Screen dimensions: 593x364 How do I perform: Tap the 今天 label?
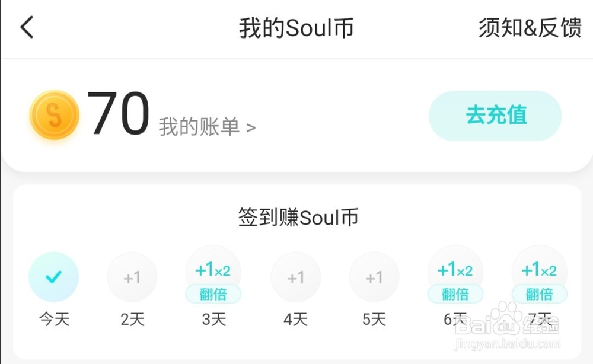click(55, 320)
